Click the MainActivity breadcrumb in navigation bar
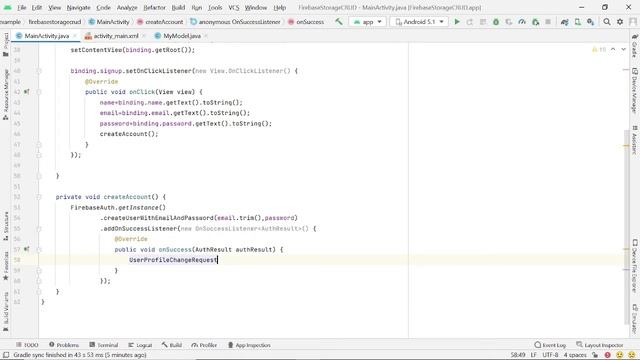Viewport: 640px width, 360px height. pyautogui.click(x=109, y=22)
